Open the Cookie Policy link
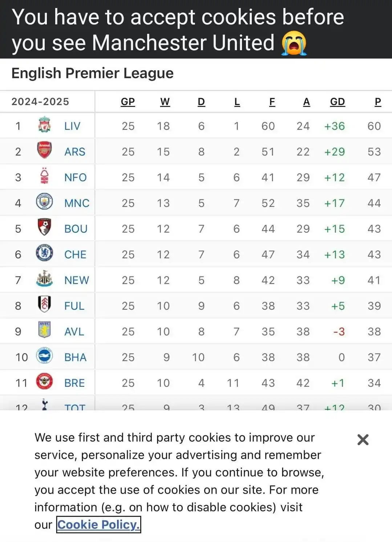 pyautogui.click(x=98, y=525)
